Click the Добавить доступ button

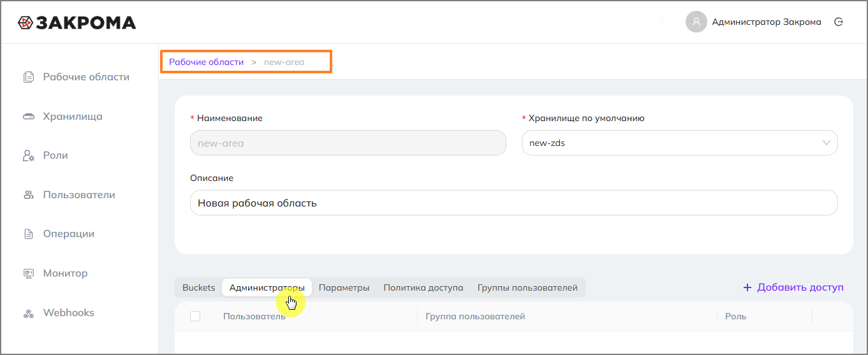click(793, 287)
